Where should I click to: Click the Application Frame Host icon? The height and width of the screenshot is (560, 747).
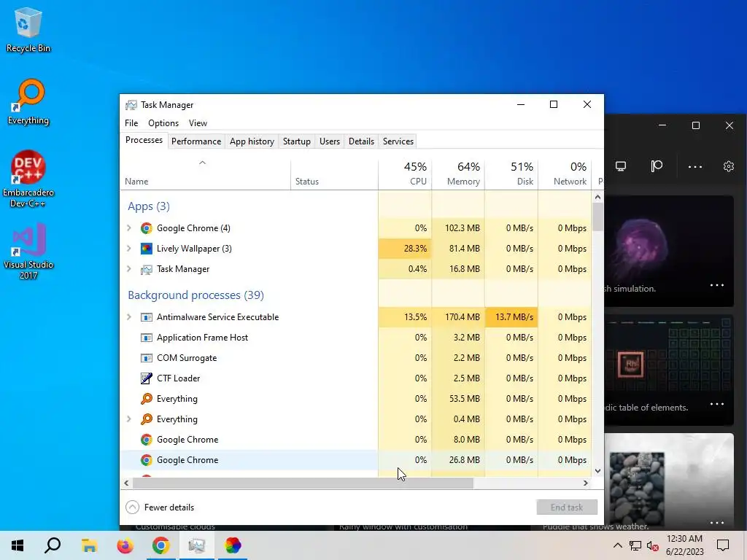[x=146, y=338]
